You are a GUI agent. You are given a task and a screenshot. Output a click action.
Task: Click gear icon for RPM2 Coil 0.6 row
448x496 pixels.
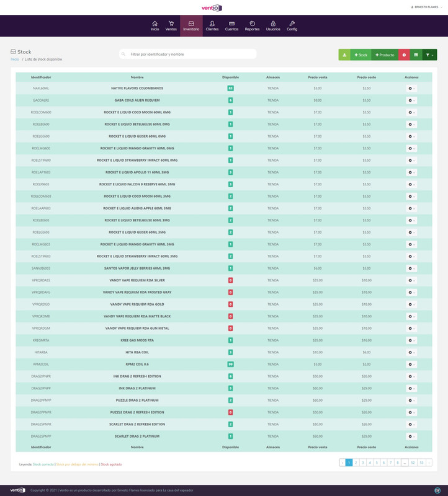(411, 365)
